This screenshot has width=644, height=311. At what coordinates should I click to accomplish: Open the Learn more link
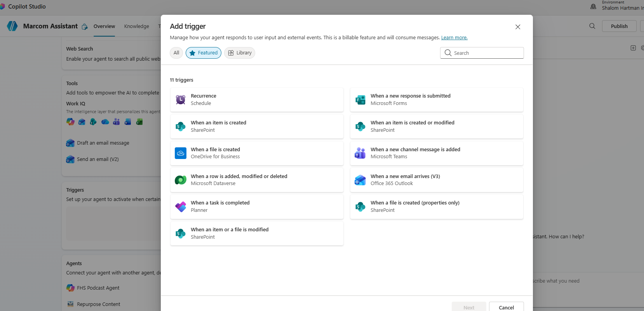point(454,38)
